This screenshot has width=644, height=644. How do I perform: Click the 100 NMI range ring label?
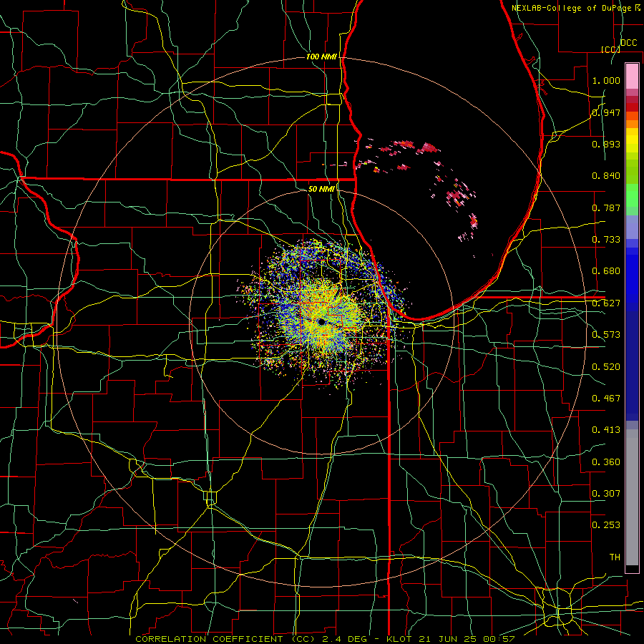321,57
